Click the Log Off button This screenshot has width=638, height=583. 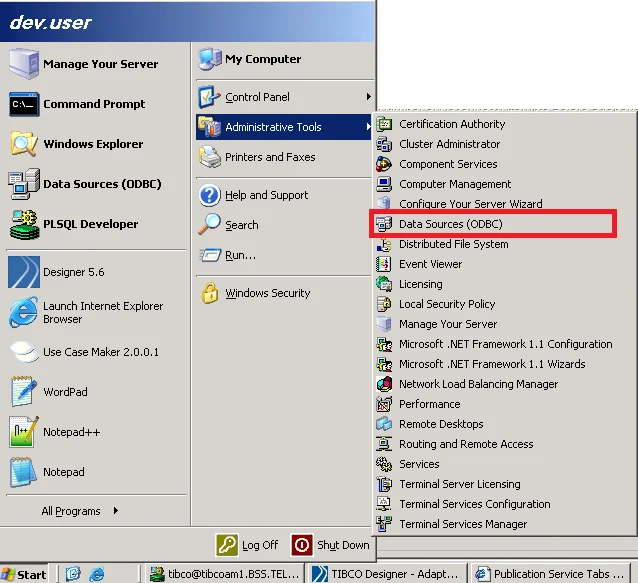pyautogui.click(x=248, y=545)
